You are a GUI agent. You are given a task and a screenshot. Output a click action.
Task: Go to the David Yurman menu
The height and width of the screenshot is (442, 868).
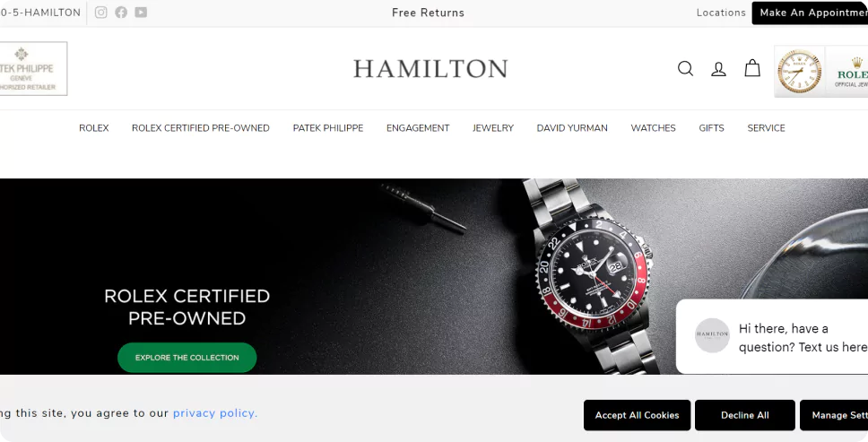coord(572,128)
